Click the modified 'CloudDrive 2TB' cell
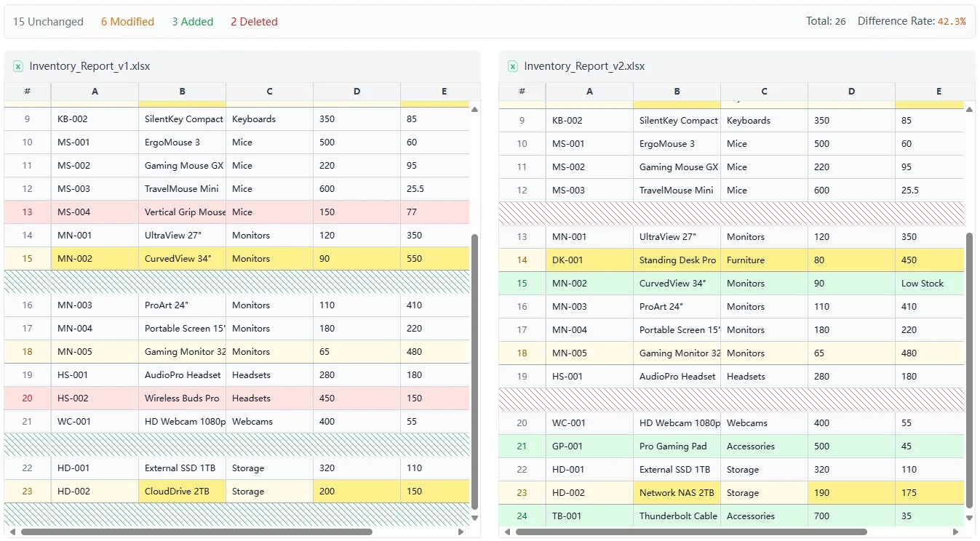Viewport: 980px width, 541px height. (182, 491)
